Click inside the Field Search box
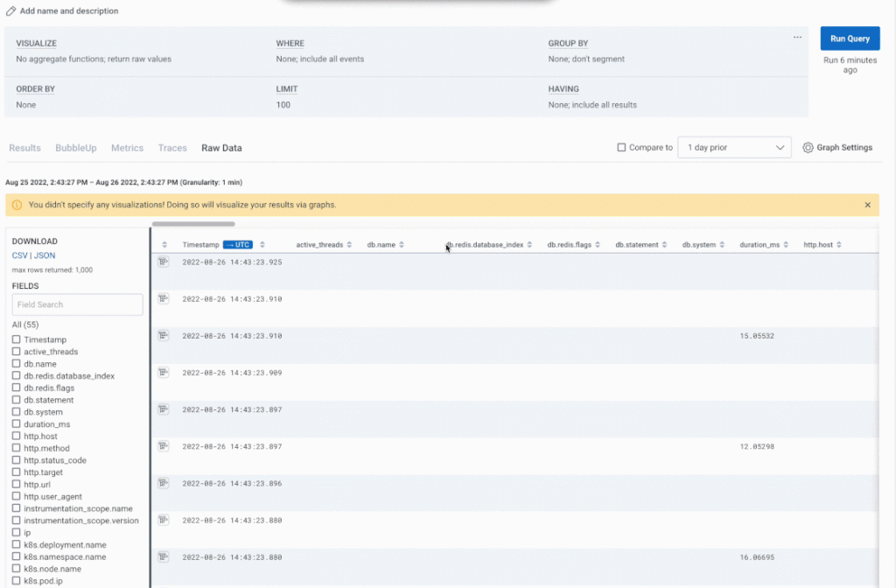This screenshot has width=896, height=588. pyautogui.click(x=77, y=304)
